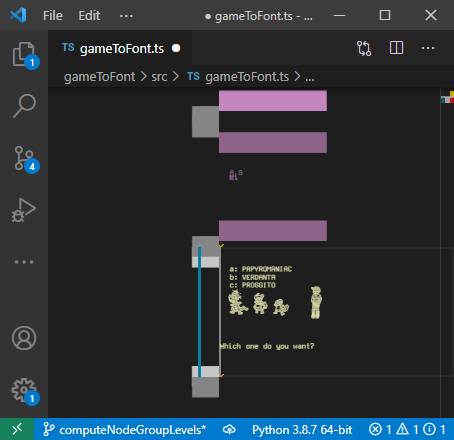The image size is (454, 440).
Task: Open the Explorer view in activity bar
Action: (x=24, y=54)
